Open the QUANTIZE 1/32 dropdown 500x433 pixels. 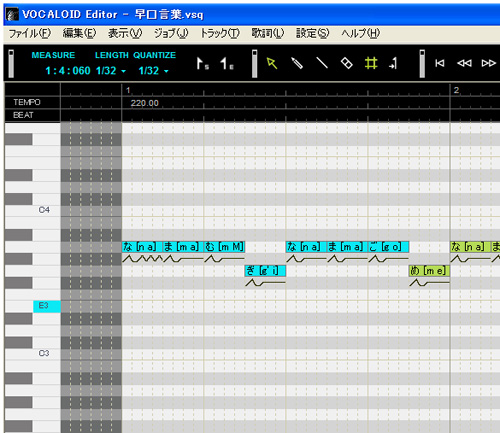click(x=154, y=71)
